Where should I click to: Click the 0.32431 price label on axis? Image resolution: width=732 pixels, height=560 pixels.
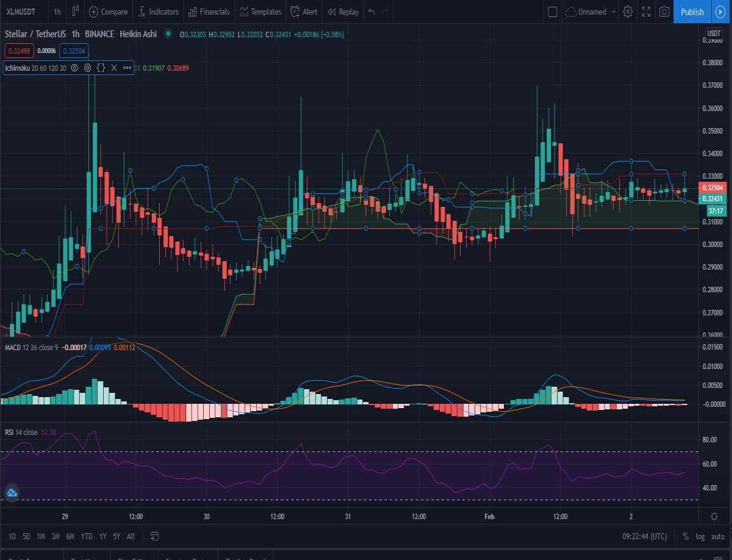pyautogui.click(x=712, y=199)
